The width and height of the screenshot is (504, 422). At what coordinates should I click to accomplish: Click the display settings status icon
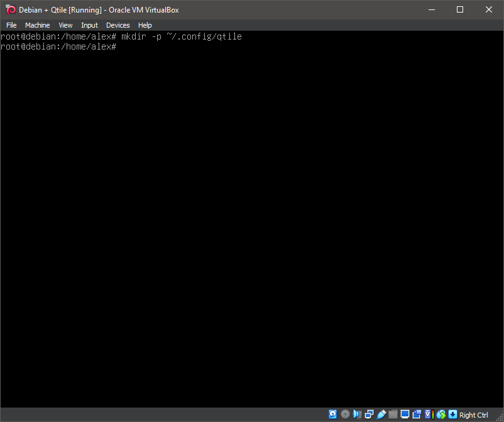click(x=404, y=414)
